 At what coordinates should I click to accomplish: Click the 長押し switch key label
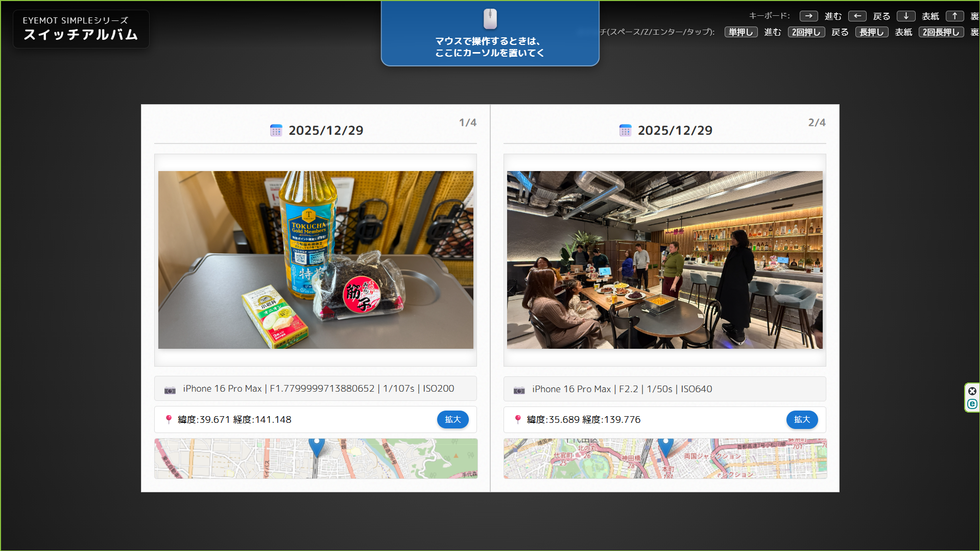pyautogui.click(x=871, y=32)
